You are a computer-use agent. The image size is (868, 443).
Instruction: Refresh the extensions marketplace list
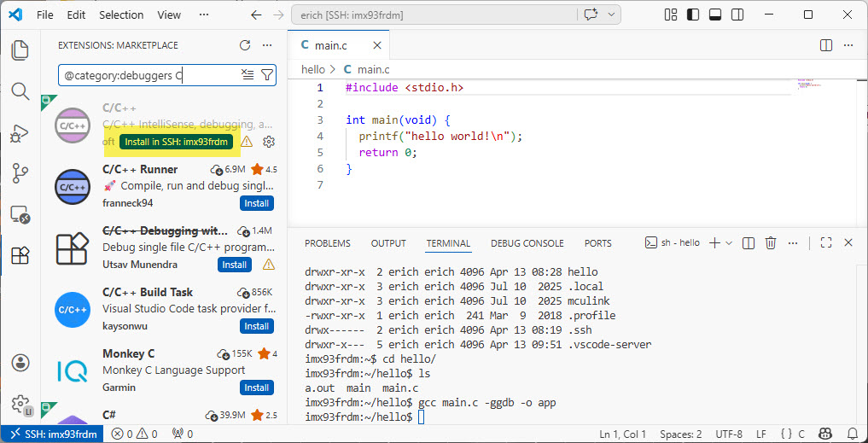245,45
